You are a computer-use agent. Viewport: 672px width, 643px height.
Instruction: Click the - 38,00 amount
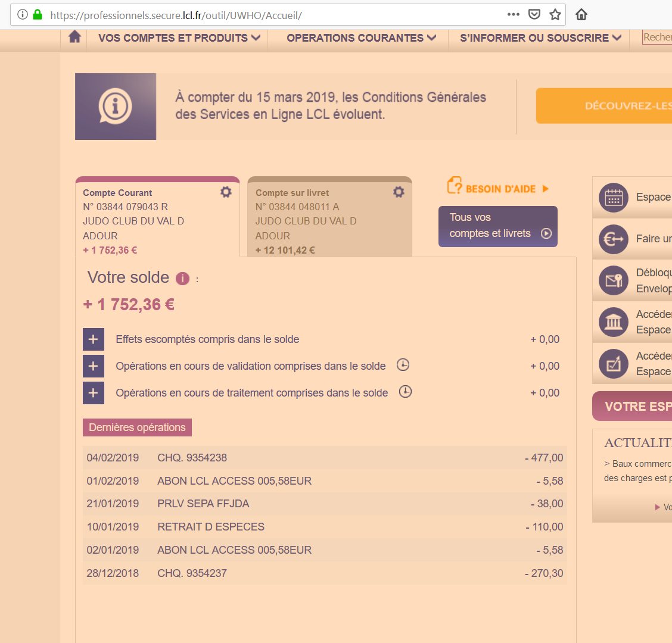547,504
